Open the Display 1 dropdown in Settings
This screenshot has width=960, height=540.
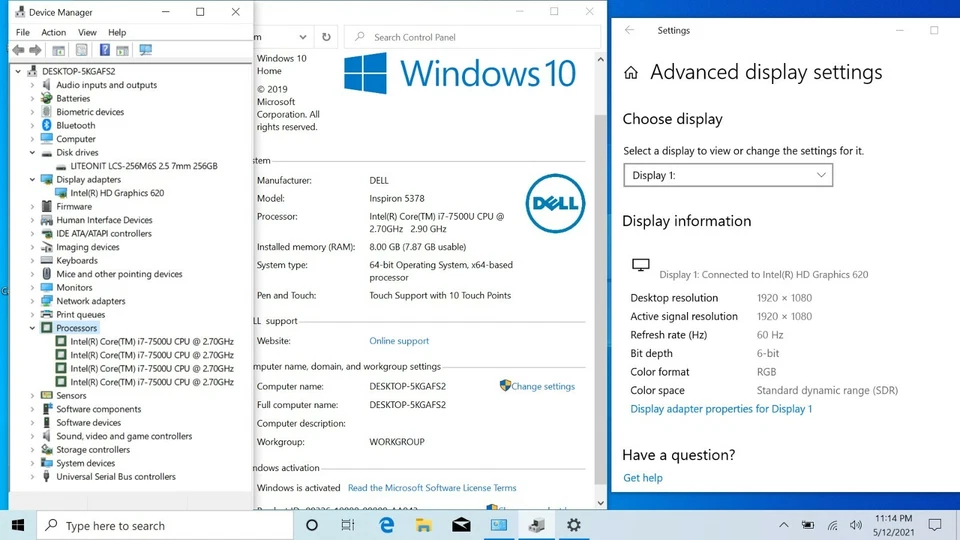(728, 175)
